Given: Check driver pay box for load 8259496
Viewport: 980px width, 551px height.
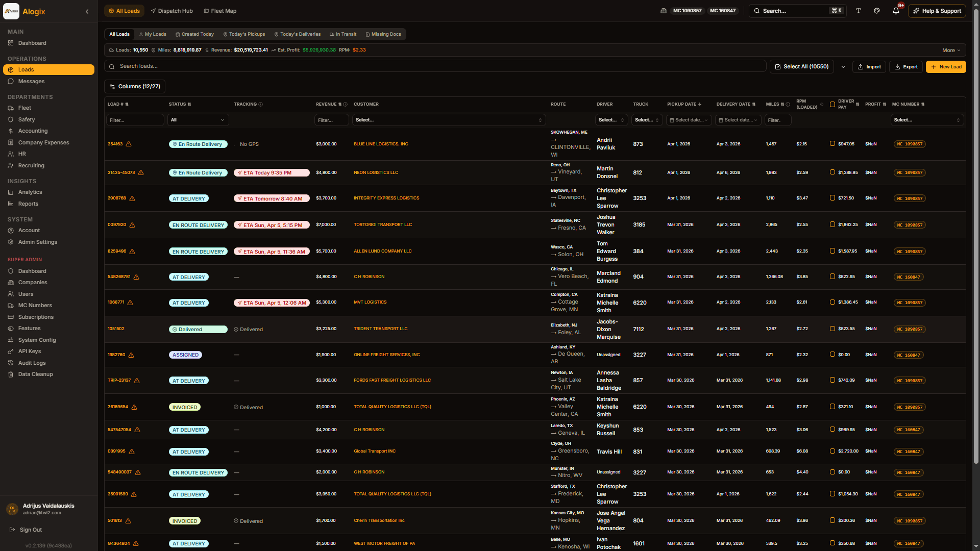Looking at the screenshot, I should click(x=832, y=251).
